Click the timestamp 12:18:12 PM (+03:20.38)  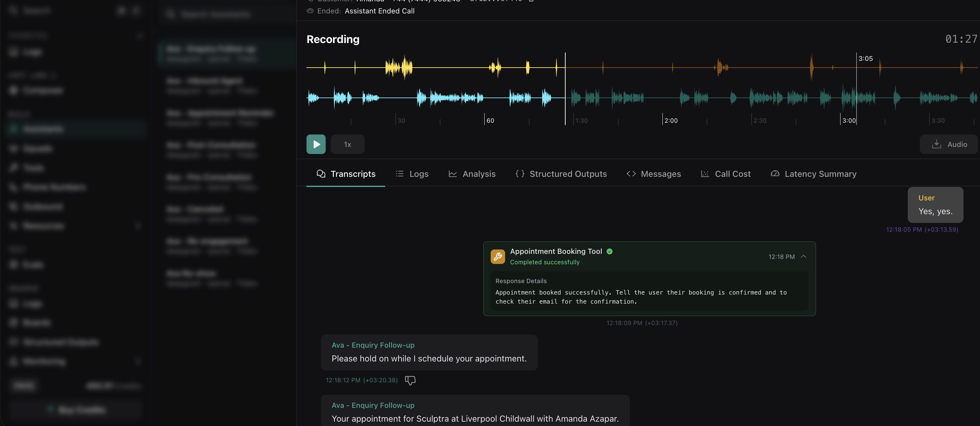point(361,380)
